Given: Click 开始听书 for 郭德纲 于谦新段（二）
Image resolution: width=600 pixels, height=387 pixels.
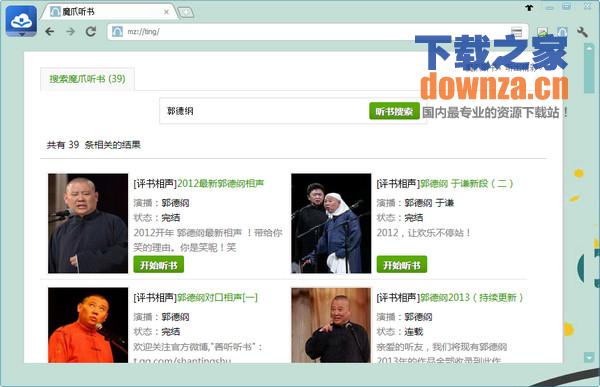Looking at the screenshot, I should [402, 265].
